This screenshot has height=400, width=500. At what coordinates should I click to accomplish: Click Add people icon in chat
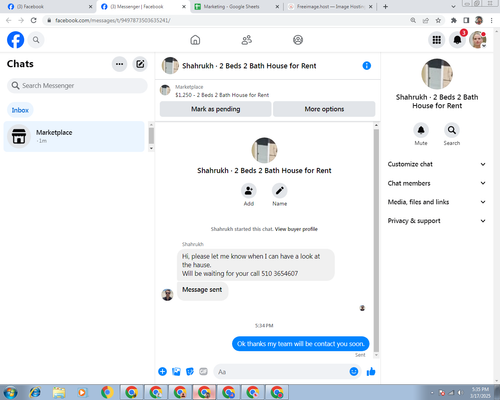pyautogui.click(x=249, y=191)
